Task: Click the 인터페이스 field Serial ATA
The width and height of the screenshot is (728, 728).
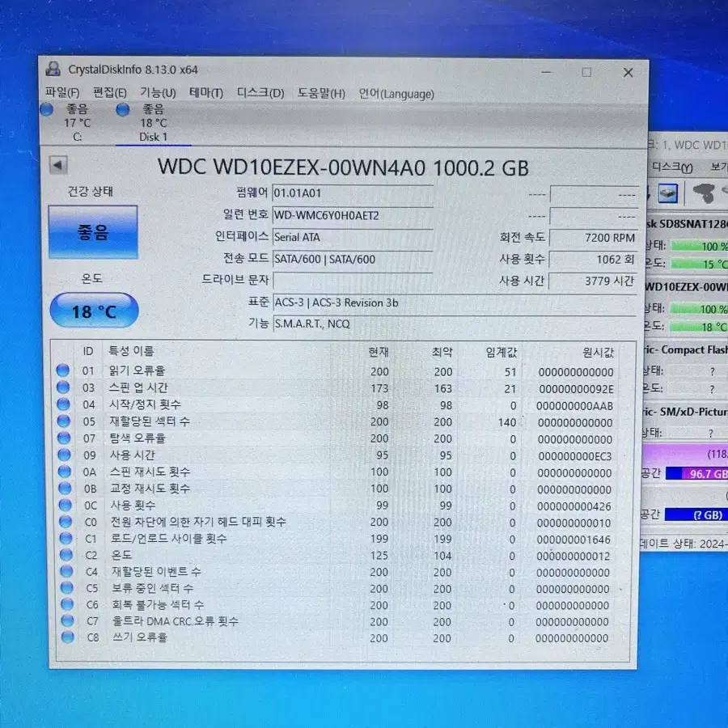Action: click(353, 237)
